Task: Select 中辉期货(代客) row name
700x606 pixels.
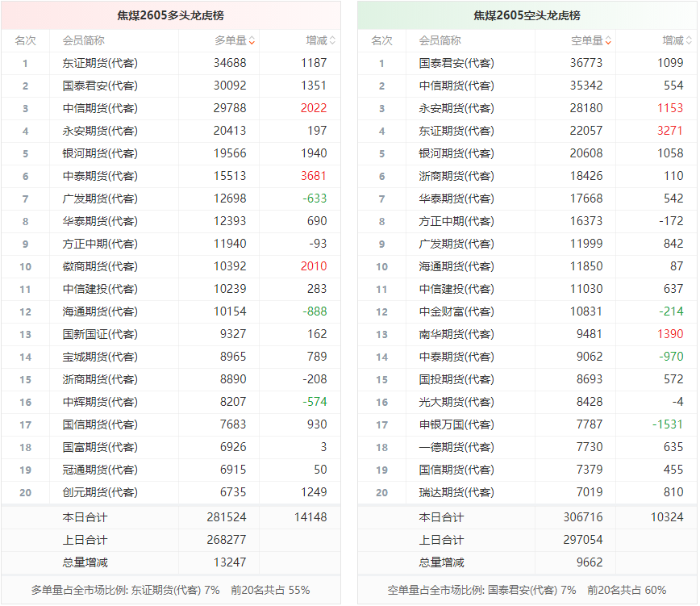Action: click(x=100, y=402)
